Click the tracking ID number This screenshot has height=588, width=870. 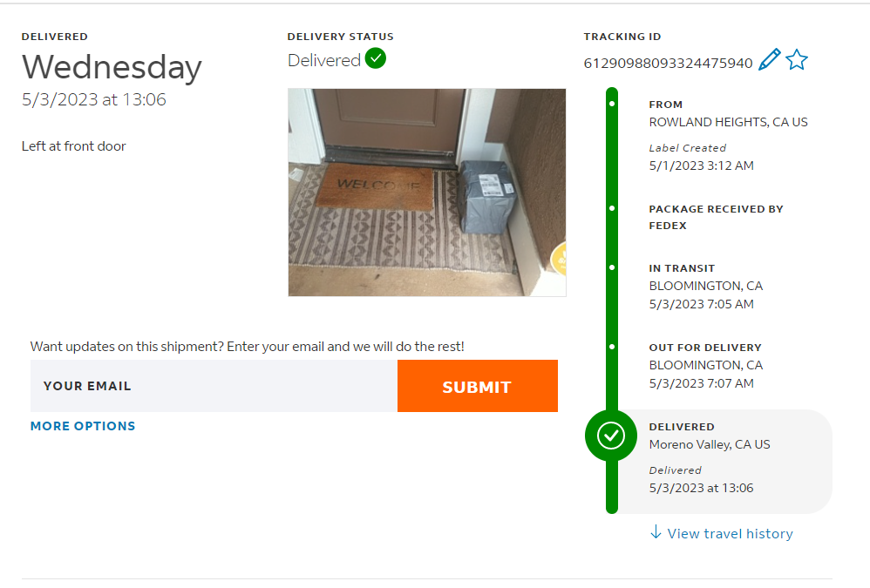click(668, 63)
